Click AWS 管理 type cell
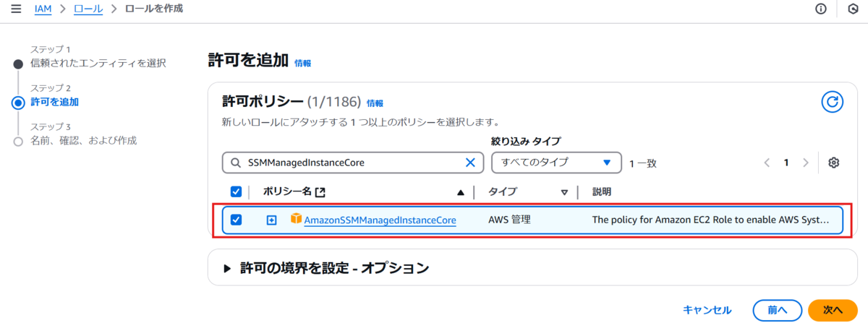This screenshot has height=328, width=868. point(509,219)
